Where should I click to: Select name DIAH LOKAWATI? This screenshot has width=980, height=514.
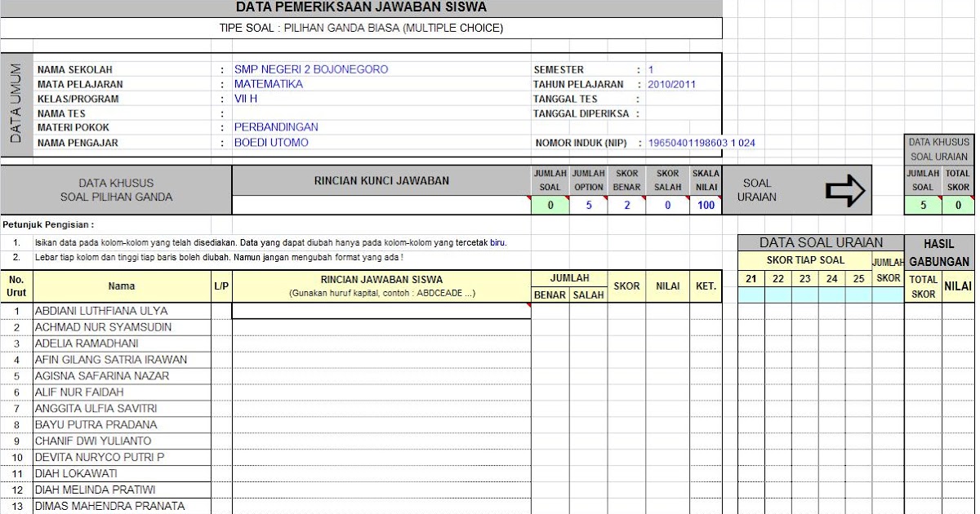pyautogui.click(x=76, y=473)
